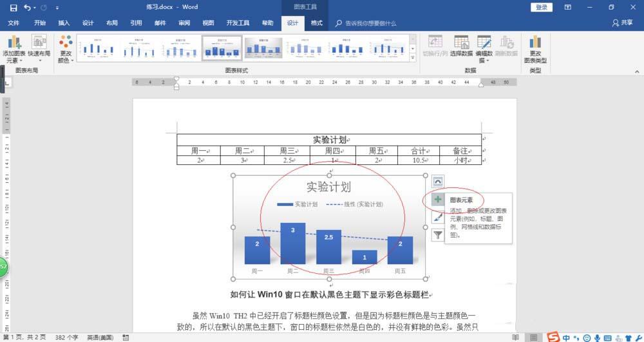Collapse the ribbon with the chevron

(637, 71)
